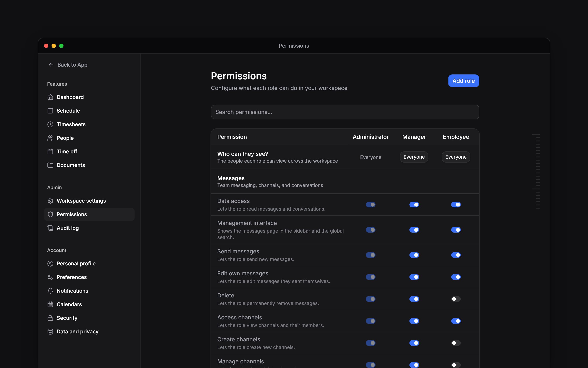Click the Dashboard home icon

click(x=50, y=97)
